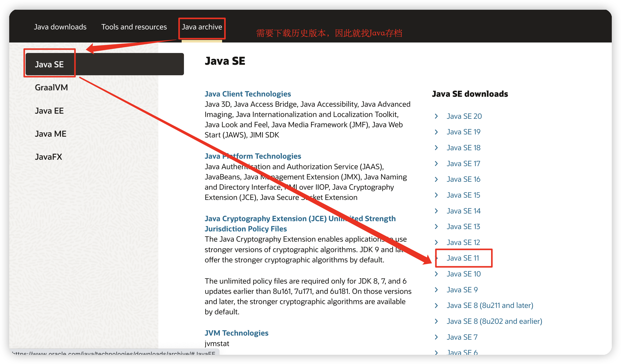This screenshot has width=621, height=364.
Task: Open the Java SE 12 download link
Action: [463, 242]
